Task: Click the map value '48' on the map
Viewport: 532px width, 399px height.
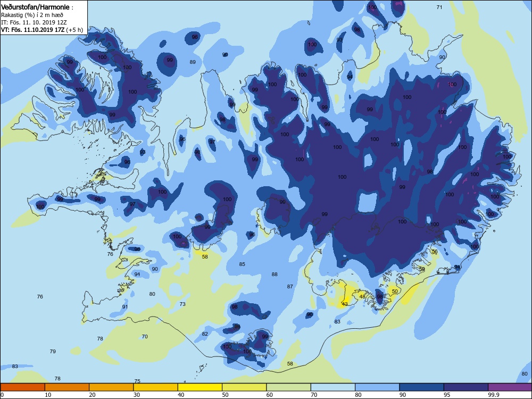Action: tap(362, 296)
